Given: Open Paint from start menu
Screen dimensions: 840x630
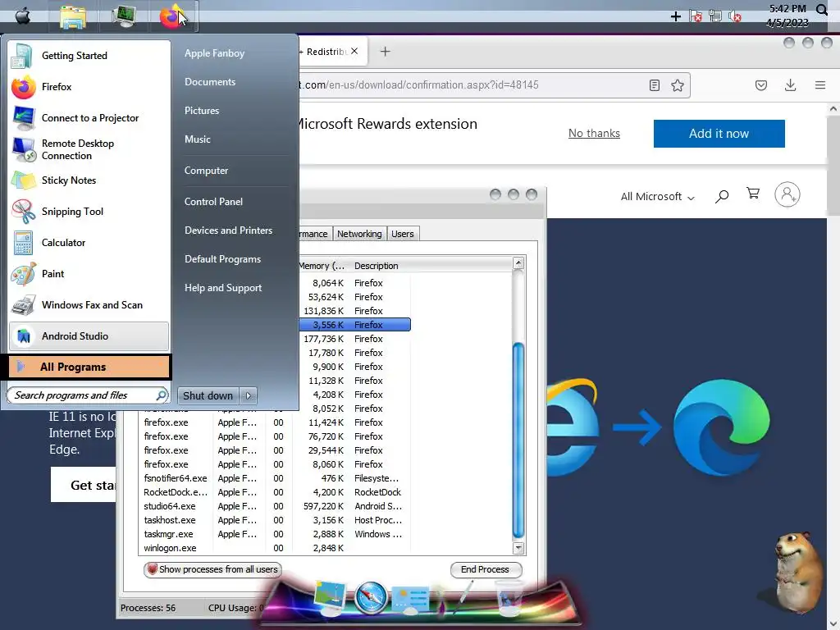Looking at the screenshot, I should 89,274.
